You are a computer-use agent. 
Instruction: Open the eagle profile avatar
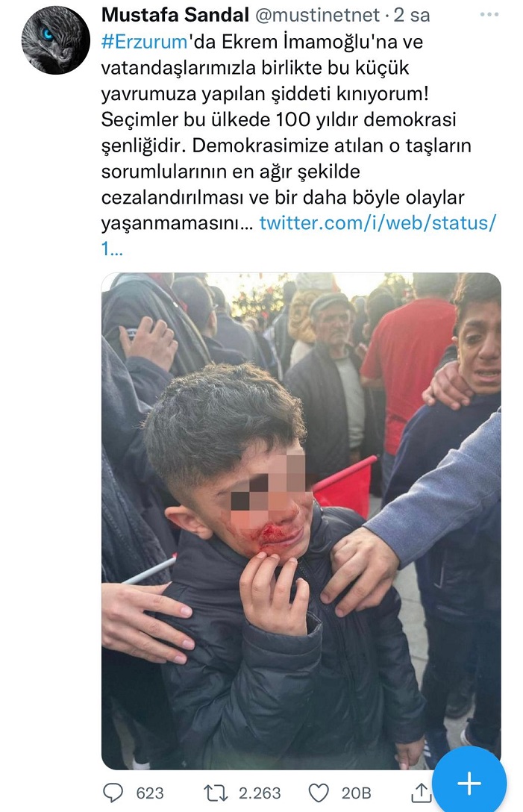(x=55, y=40)
